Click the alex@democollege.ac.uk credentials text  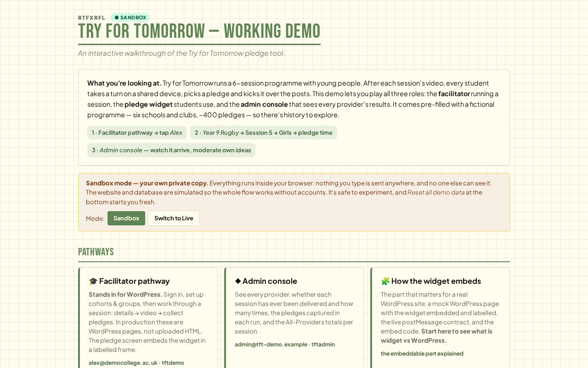136,362
